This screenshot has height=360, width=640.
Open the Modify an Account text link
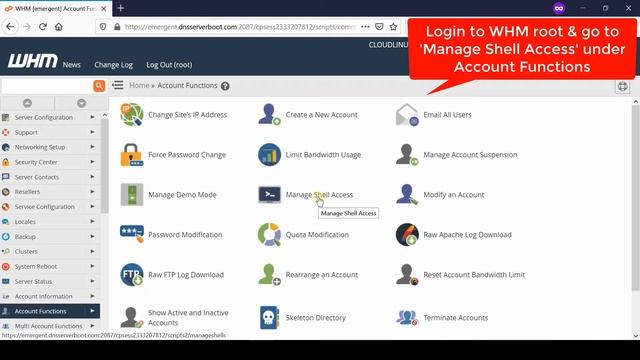(453, 195)
